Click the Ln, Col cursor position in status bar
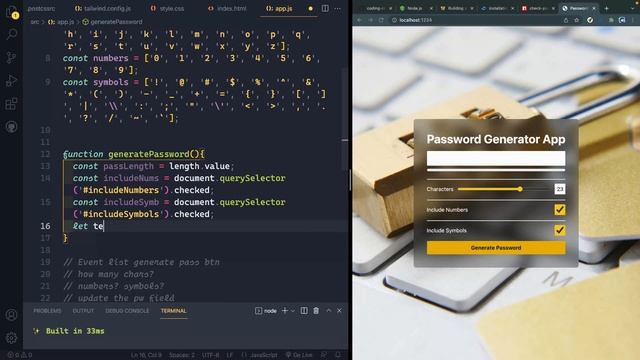 [x=147, y=355]
